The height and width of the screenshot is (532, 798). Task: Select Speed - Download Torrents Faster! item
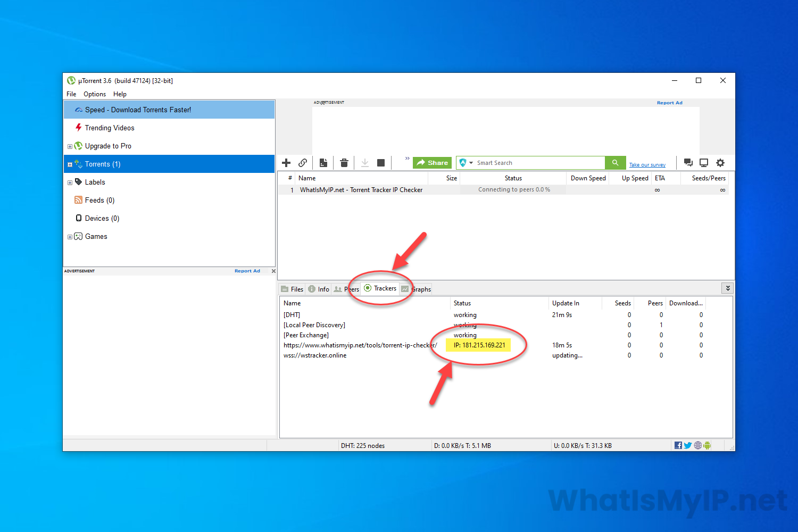(x=169, y=110)
